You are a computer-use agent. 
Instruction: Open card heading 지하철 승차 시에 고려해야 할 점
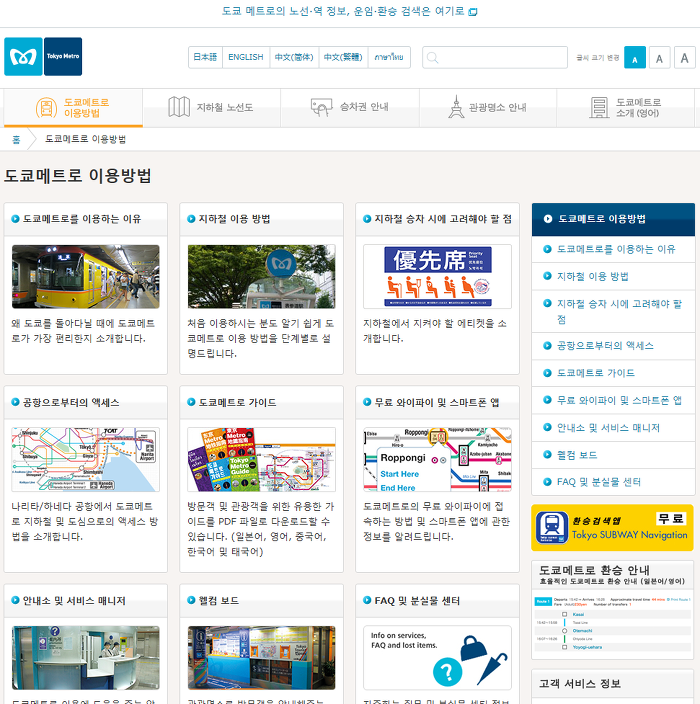coord(443,219)
